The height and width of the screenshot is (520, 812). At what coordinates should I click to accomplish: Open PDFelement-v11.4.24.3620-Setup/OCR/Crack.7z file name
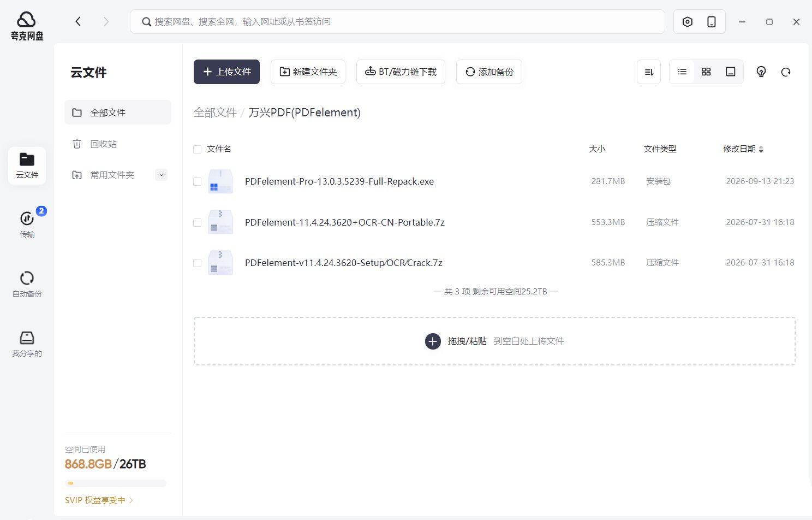point(344,263)
